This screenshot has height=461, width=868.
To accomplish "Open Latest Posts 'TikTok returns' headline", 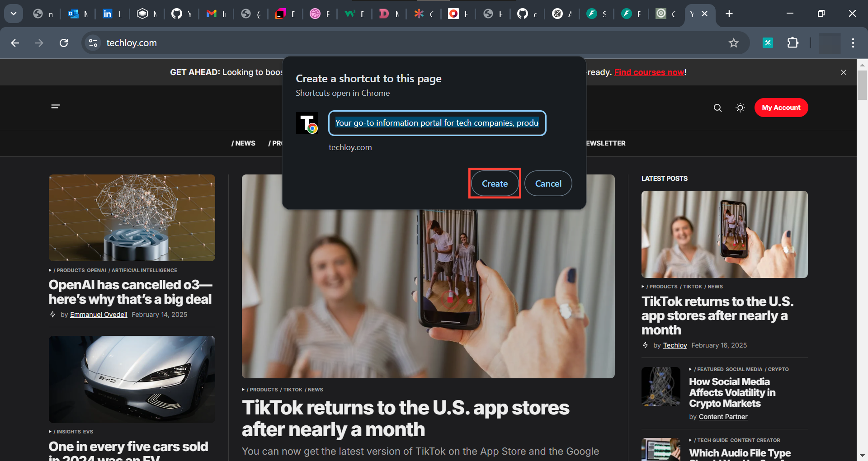I will pos(717,315).
